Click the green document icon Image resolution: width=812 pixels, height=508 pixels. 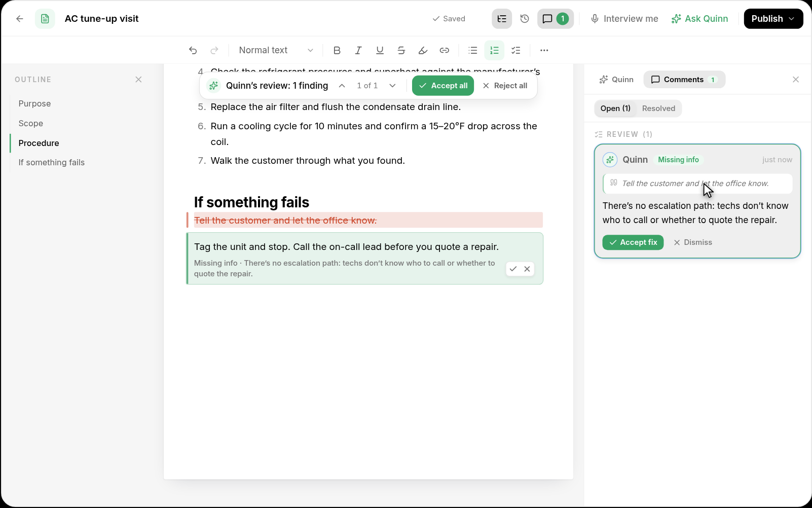[x=45, y=19]
